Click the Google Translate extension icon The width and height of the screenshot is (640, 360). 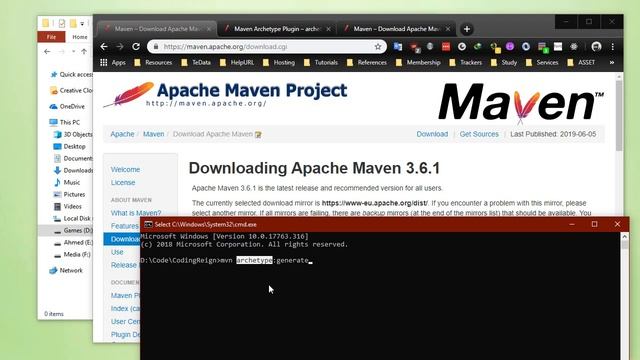pyautogui.click(x=398, y=47)
